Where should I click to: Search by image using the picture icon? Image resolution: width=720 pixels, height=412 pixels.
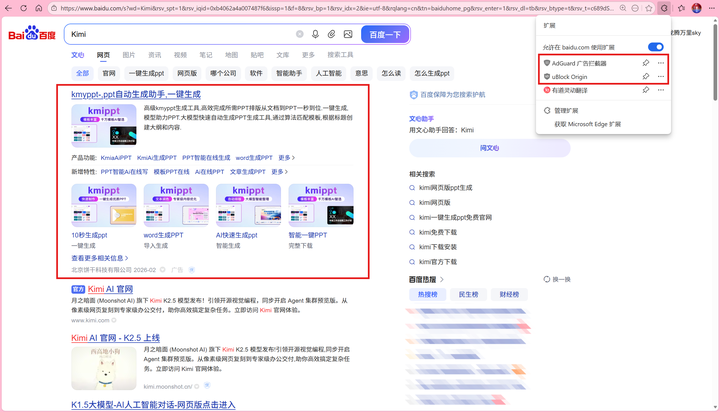348,34
